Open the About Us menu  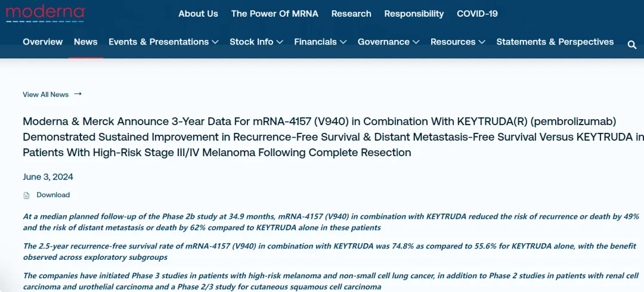[x=198, y=14]
